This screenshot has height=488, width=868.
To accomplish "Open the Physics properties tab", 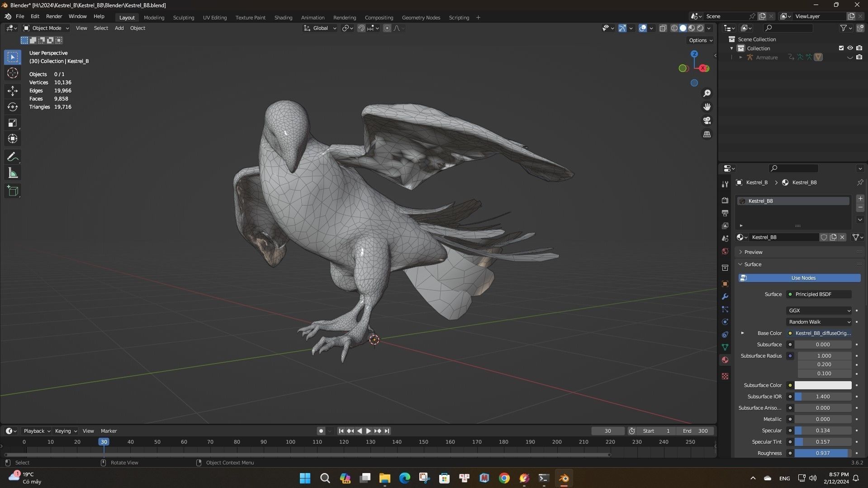I will [x=725, y=322].
